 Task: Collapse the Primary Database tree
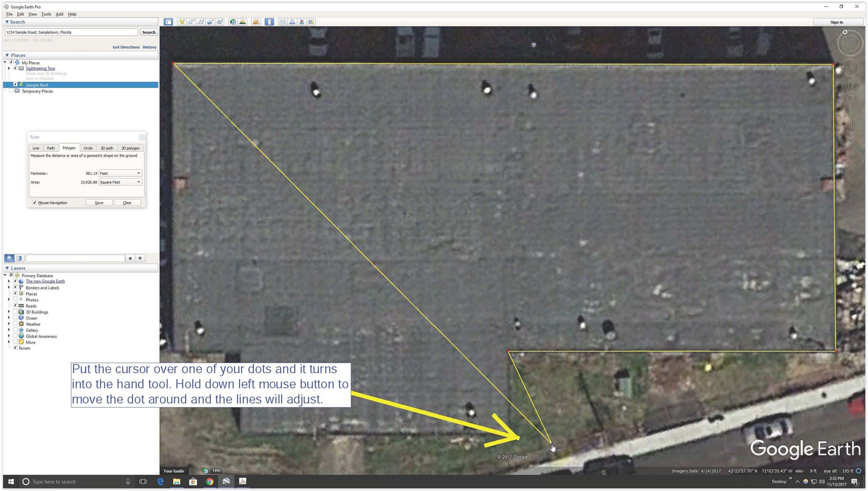click(5, 275)
